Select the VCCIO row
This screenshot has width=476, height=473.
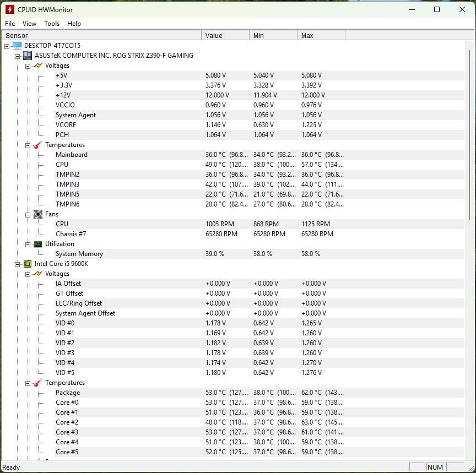coord(259,105)
